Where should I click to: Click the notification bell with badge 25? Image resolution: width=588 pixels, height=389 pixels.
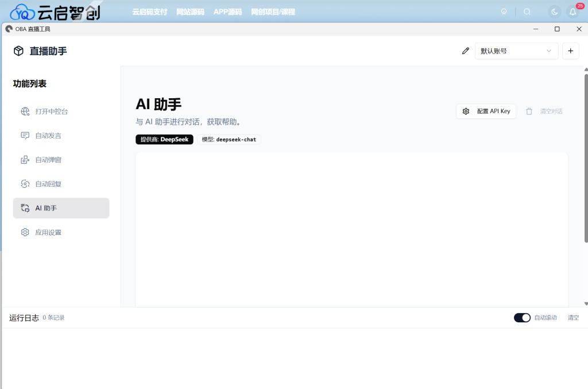572,11
